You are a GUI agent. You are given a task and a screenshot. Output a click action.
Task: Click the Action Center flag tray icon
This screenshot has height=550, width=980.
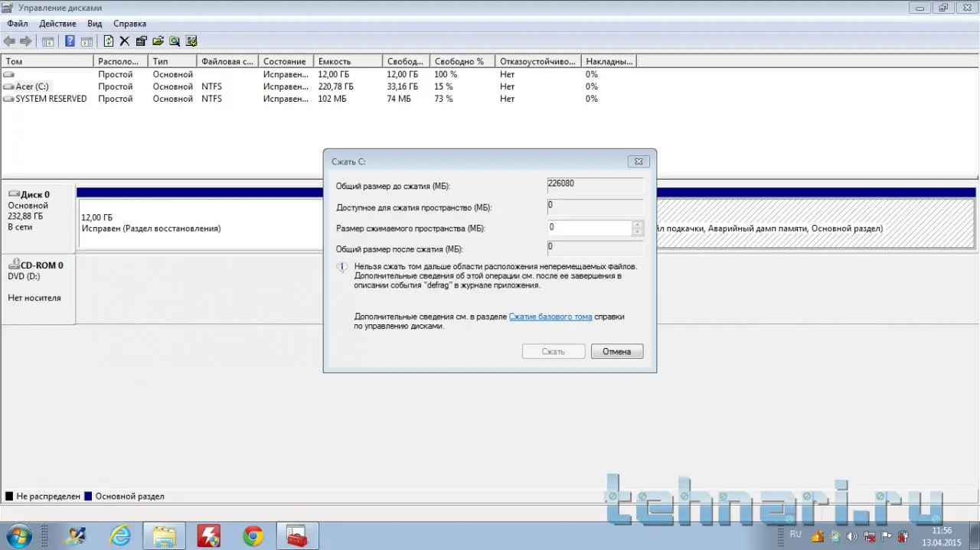886,536
